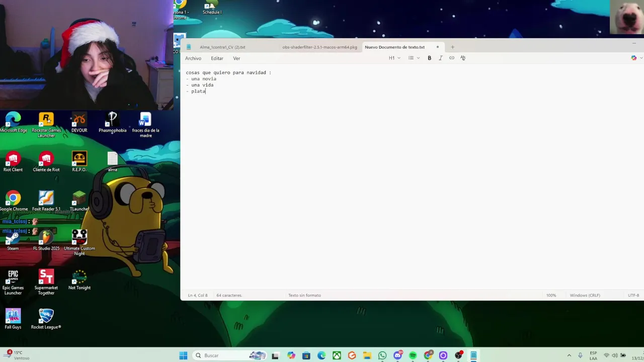Select the Not Tonight desktop icon
The height and width of the screenshot is (362, 644).
click(79, 280)
